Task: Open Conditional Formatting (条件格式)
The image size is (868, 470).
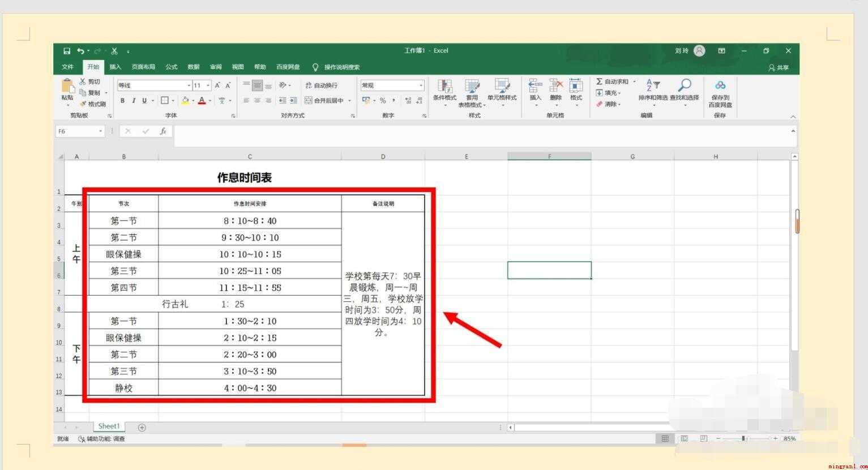Action: 444,93
